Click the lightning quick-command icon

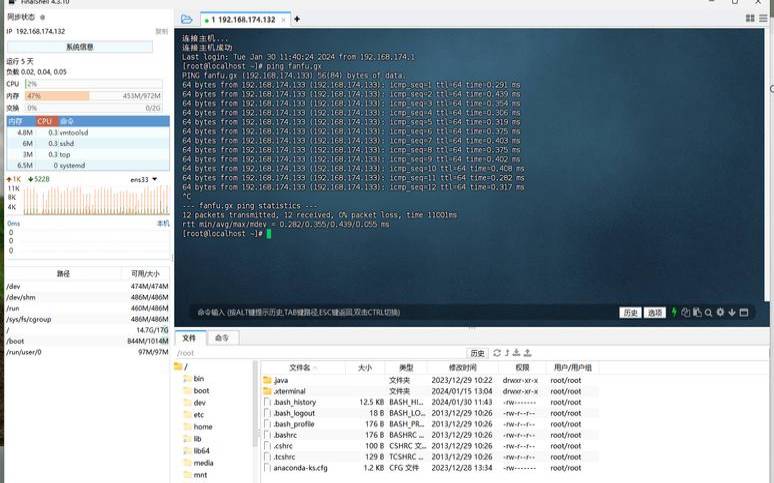pos(674,312)
